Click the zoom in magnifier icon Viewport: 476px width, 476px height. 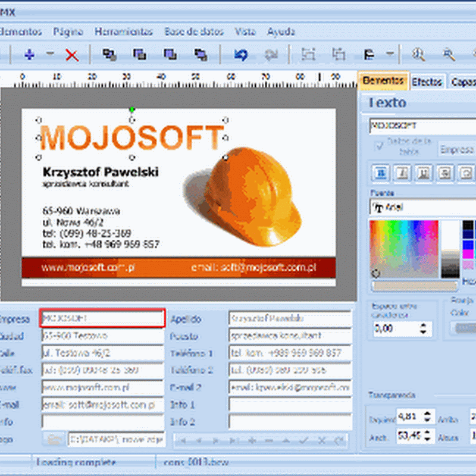coord(419,55)
